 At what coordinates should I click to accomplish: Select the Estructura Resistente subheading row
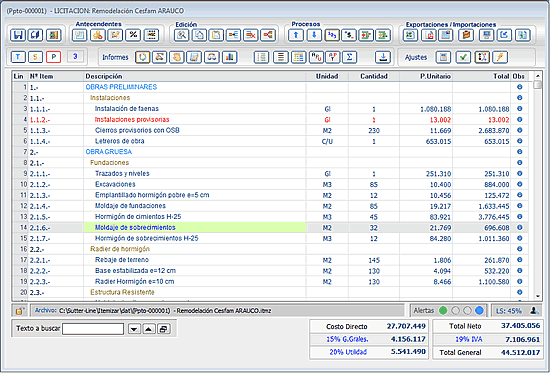pyautogui.click(x=270, y=292)
